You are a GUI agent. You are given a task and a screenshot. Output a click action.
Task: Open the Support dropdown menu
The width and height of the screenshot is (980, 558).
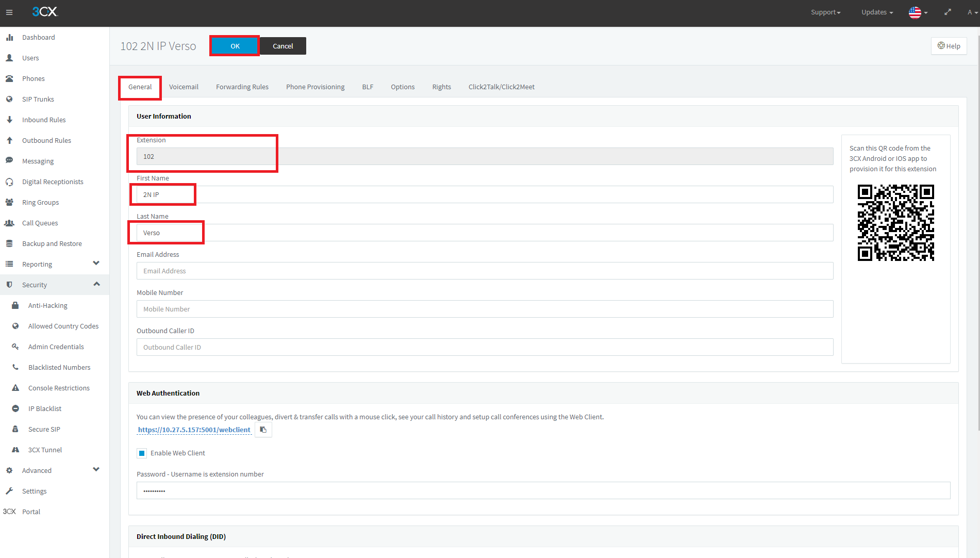(825, 12)
